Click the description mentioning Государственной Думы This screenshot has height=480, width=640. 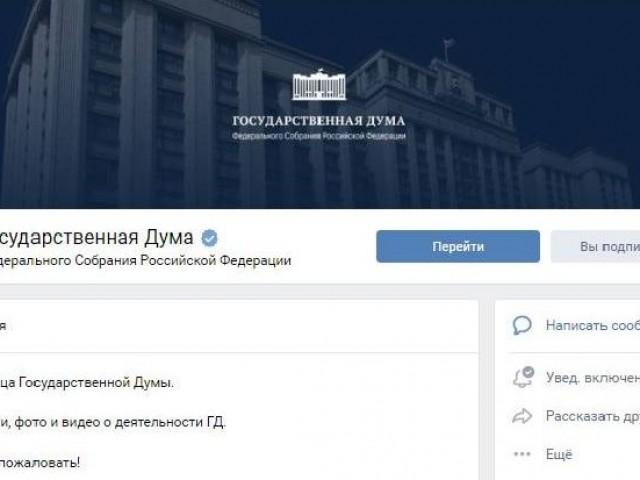point(87,383)
